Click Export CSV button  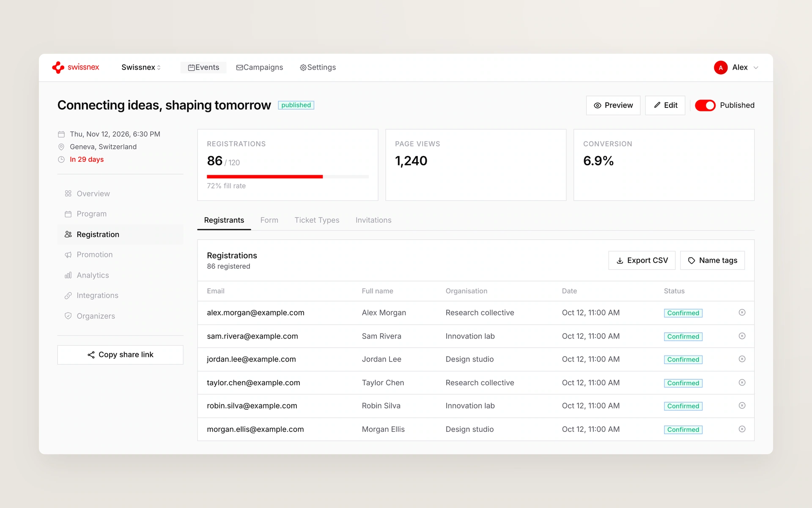[642, 260]
